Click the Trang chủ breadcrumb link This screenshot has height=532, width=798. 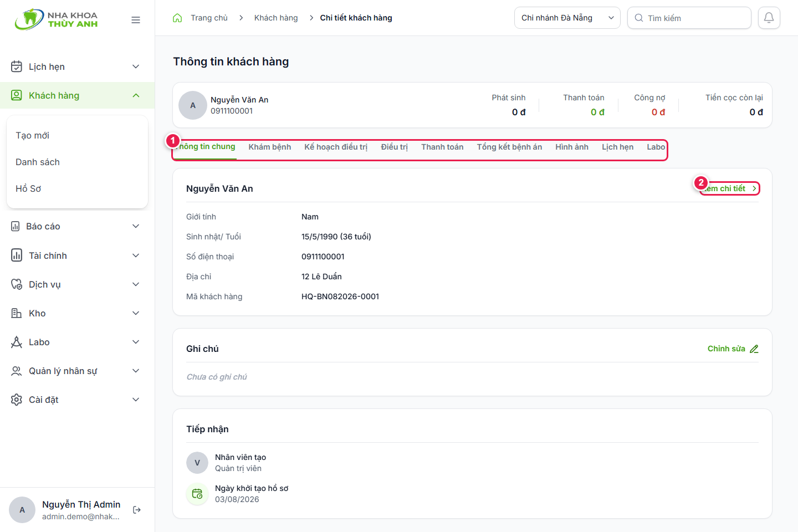[x=209, y=18]
